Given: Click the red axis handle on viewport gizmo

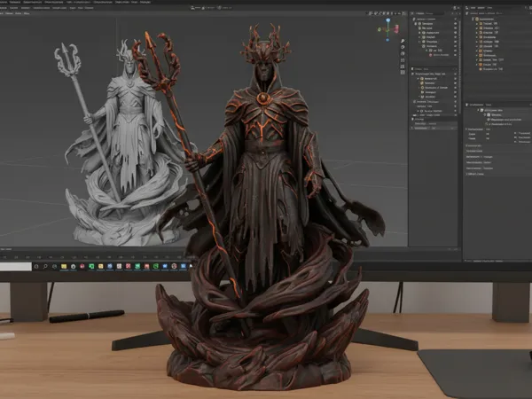Looking at the screenshot, I should (396, 29).
